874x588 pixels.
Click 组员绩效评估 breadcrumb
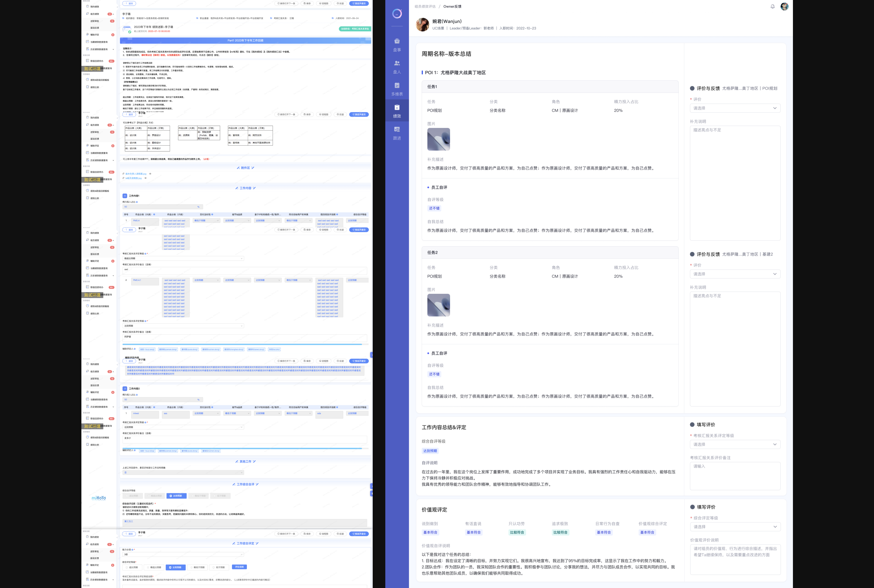click(425, 6)
